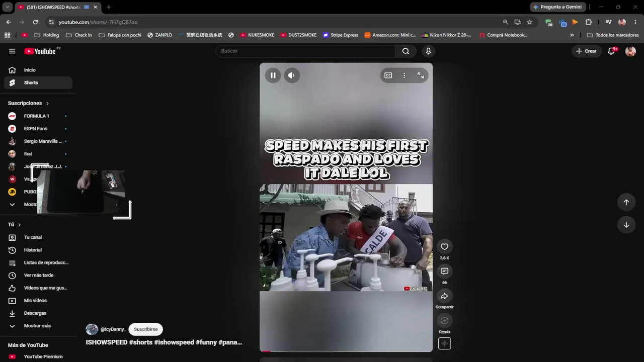Click the search magnifier button
The width and height of the screenshot is (644, 362).
[406, 51]
